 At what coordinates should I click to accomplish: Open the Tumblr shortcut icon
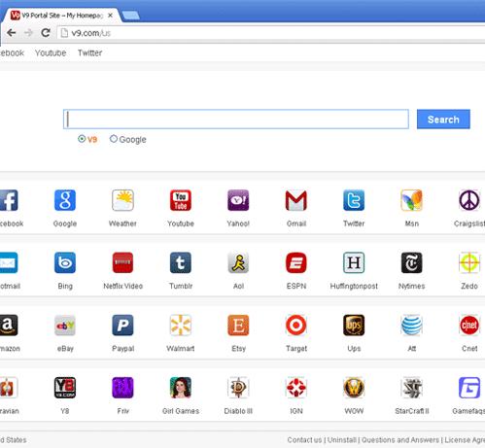(x=181, y=262)
